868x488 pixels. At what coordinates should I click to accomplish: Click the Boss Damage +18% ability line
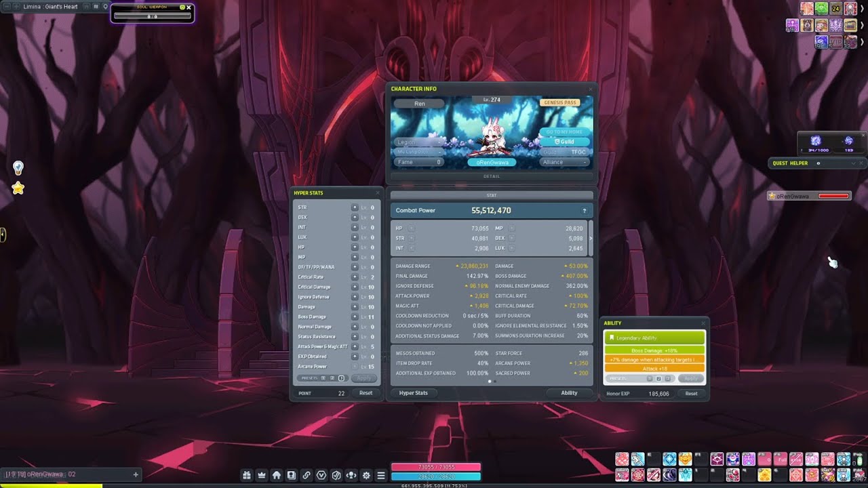click(x=654, y=350)
